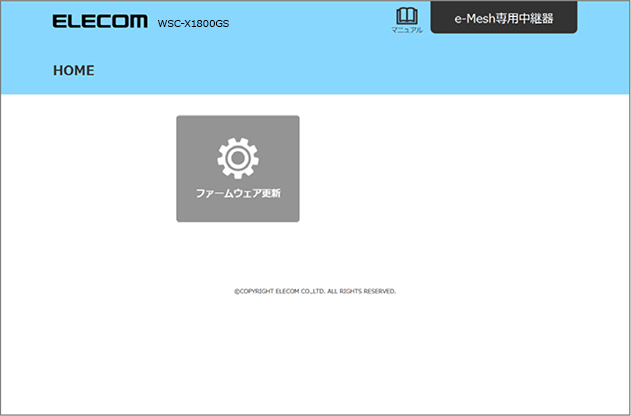Screen dimensions: 631x416
Task: Open the ファームウェア更新 gear tile
Action: point(238,169)
